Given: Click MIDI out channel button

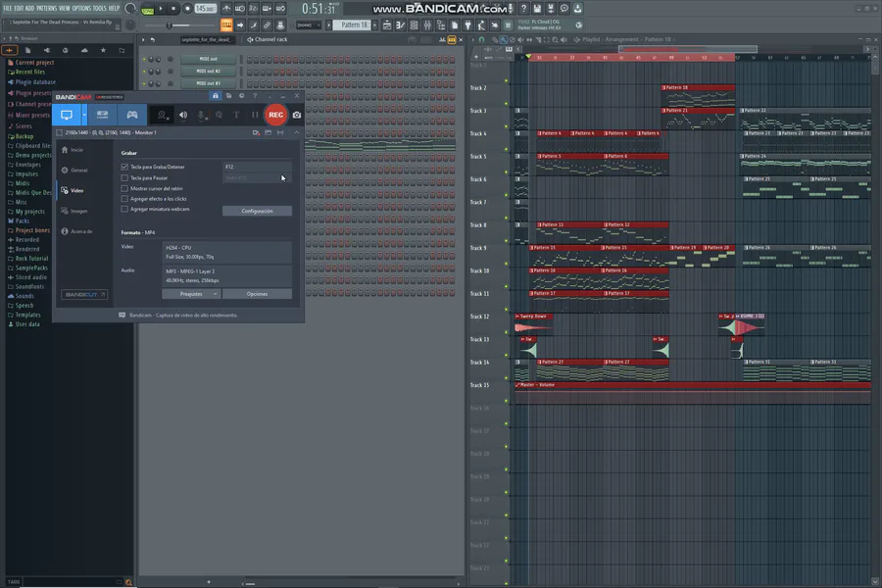Looking at the screenshot, I should 208,59.
